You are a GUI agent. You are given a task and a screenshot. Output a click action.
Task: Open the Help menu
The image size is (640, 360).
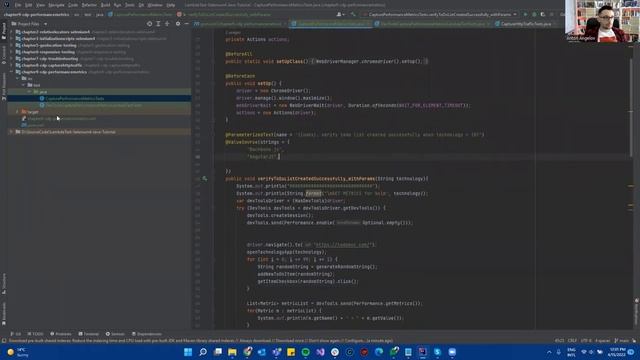click(171, 5)
